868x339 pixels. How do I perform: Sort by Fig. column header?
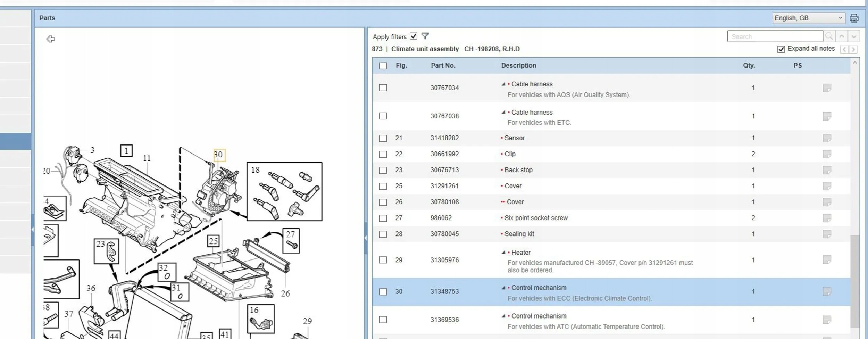pyautogui.click(x=401, y=66)
